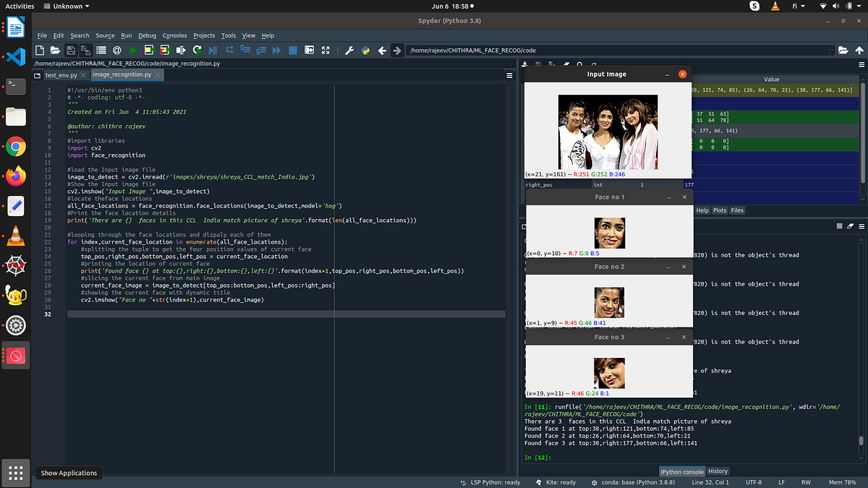This screenshot has width=868, height=488.
Task: Select the Run cell toolbar icon
Action: pyautogui.click(x=148, y=50)
